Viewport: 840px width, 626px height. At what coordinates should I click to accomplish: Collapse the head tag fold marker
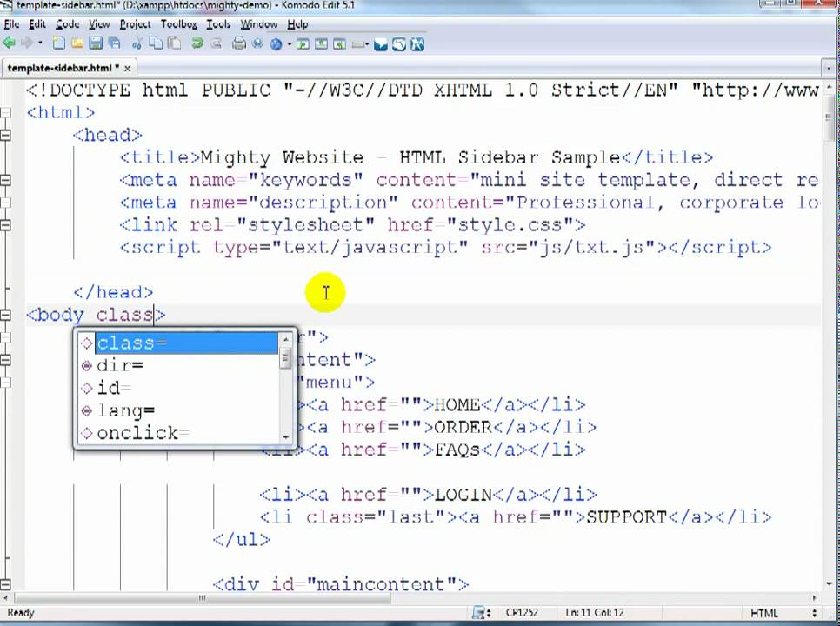5,135
